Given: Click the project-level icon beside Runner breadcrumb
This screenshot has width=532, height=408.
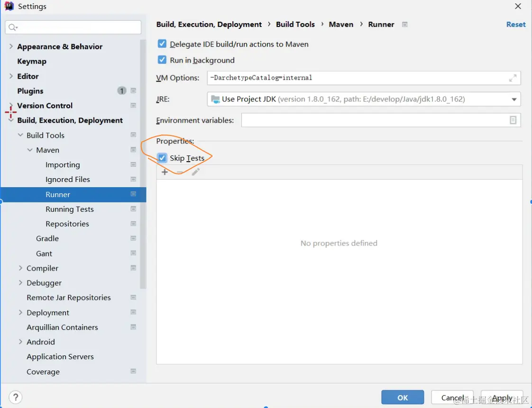Looking at the screenshot, I should click(x=404, y=25).
